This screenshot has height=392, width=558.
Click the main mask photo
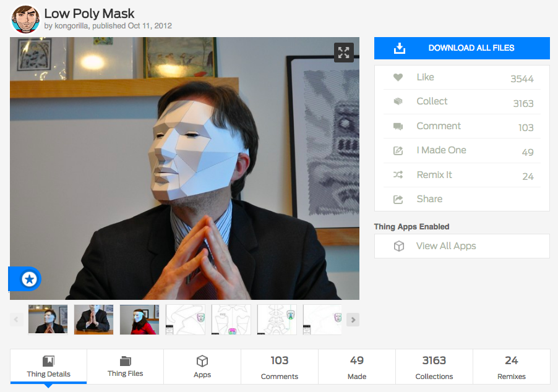[184, 168]
